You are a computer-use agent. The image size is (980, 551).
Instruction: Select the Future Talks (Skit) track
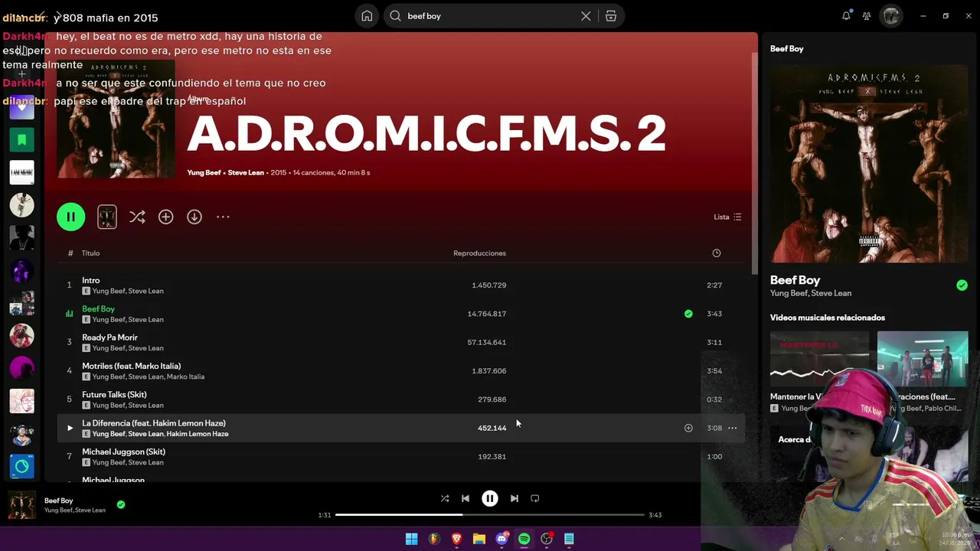[x=400, y=399]
